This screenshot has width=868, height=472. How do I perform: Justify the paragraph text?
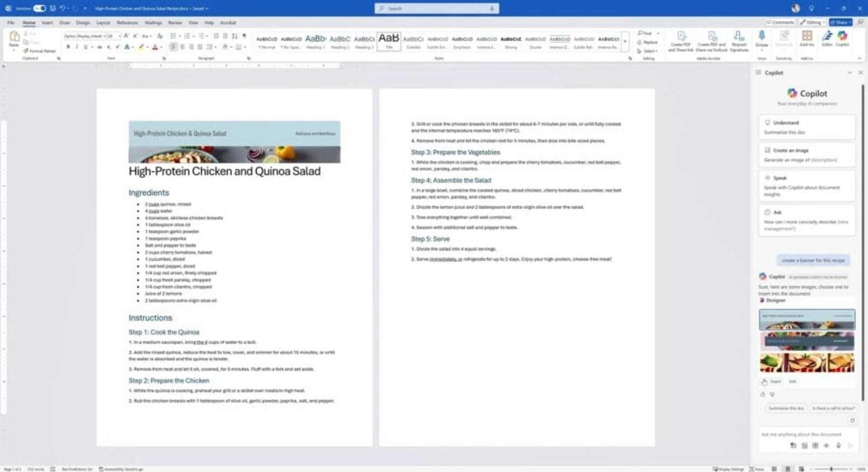click(x=200, y=47)
